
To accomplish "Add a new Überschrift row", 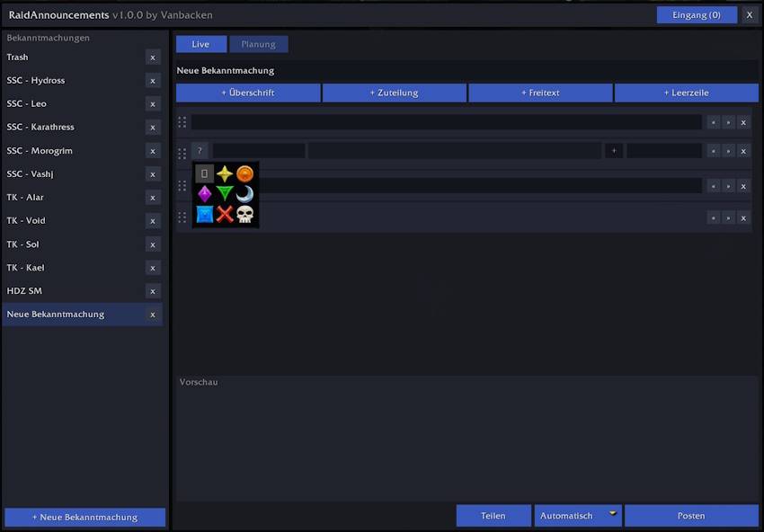I will pyautogui.click(x=248, y=93).
